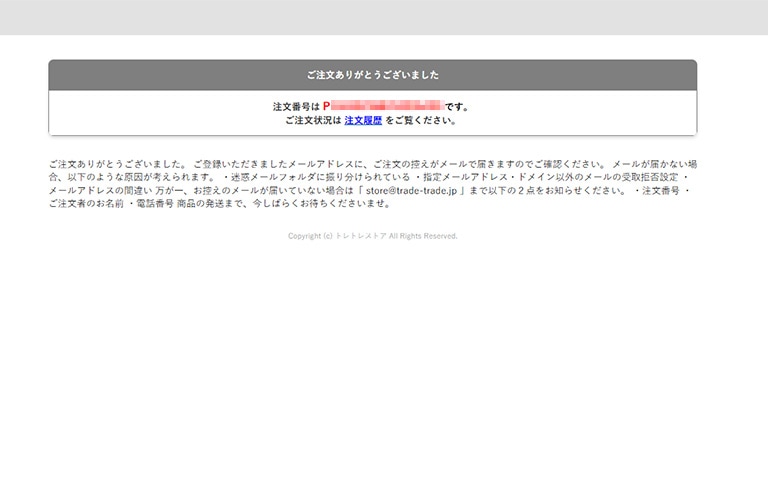Click the ご注文ありがとうございました header bar

(x=372, y=75)
